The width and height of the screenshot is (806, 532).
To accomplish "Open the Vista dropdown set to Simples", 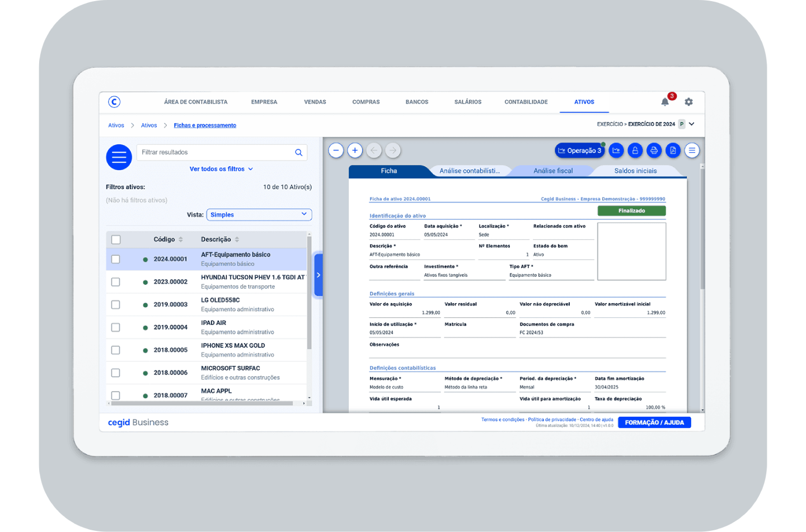I will 259,215.
